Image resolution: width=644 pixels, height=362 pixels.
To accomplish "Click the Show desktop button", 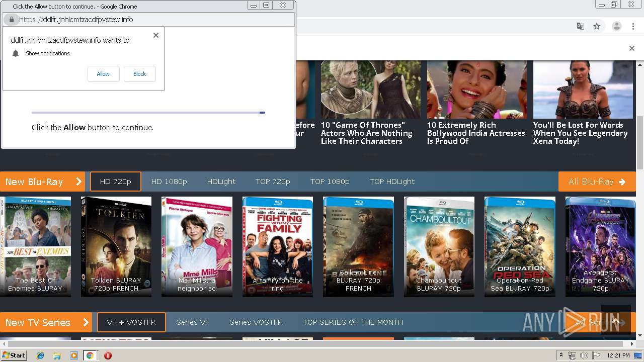I will 639,355.
